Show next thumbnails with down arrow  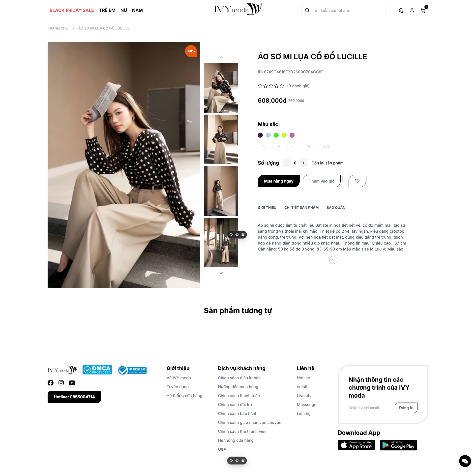(221, 272)
